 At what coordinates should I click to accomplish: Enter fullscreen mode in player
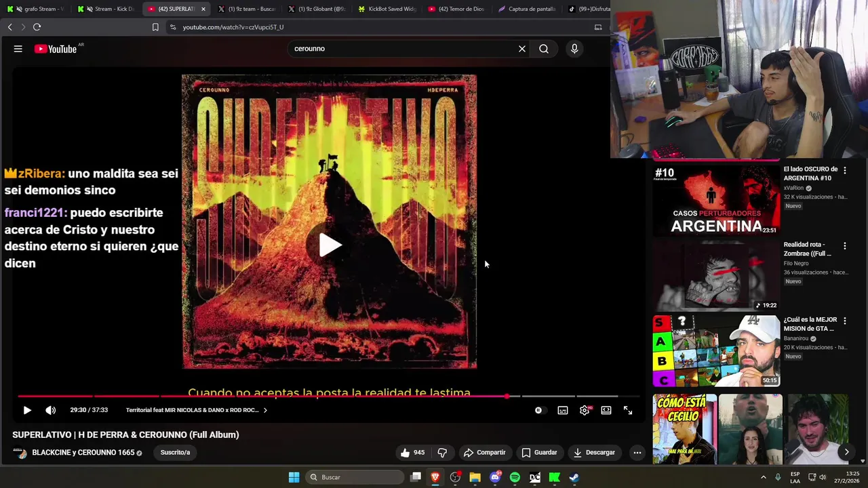tap(628, 410)
